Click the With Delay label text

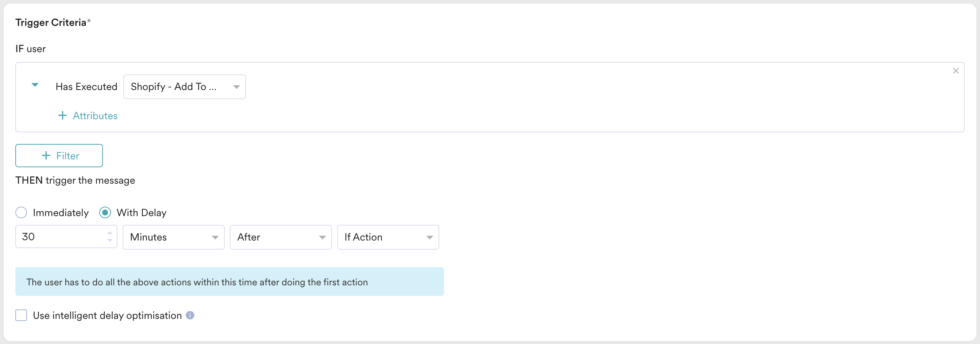(142, 212)
